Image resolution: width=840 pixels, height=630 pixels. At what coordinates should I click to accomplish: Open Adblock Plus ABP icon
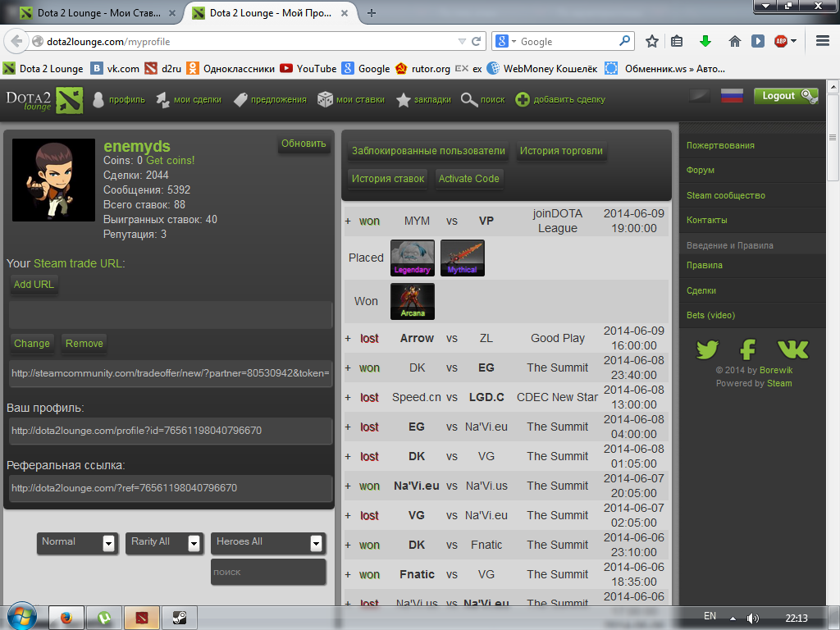coord(781,41)
